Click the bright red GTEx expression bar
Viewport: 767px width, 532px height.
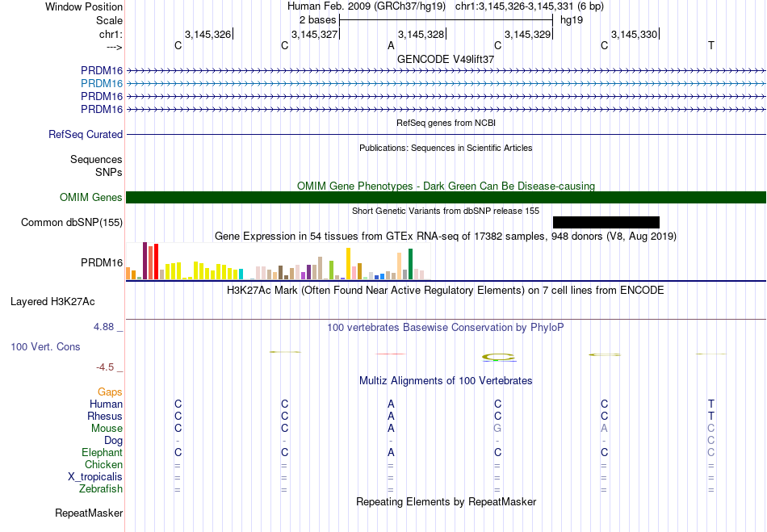click(x=156, y=262)
